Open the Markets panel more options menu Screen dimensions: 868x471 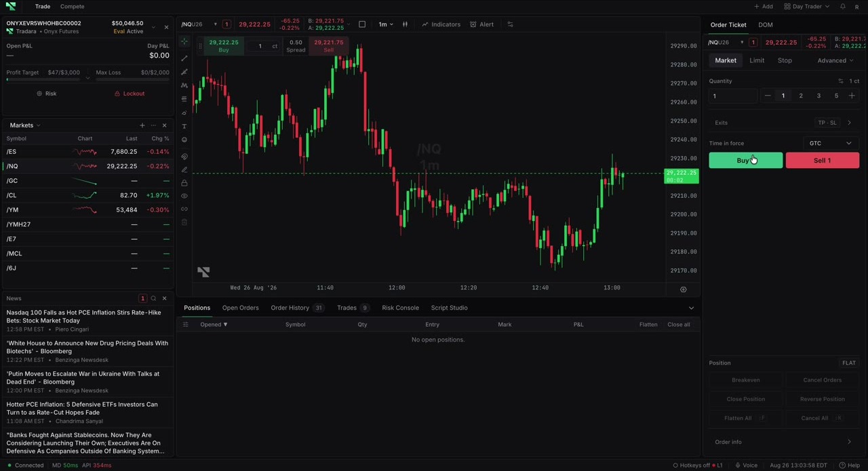[153, 125]
